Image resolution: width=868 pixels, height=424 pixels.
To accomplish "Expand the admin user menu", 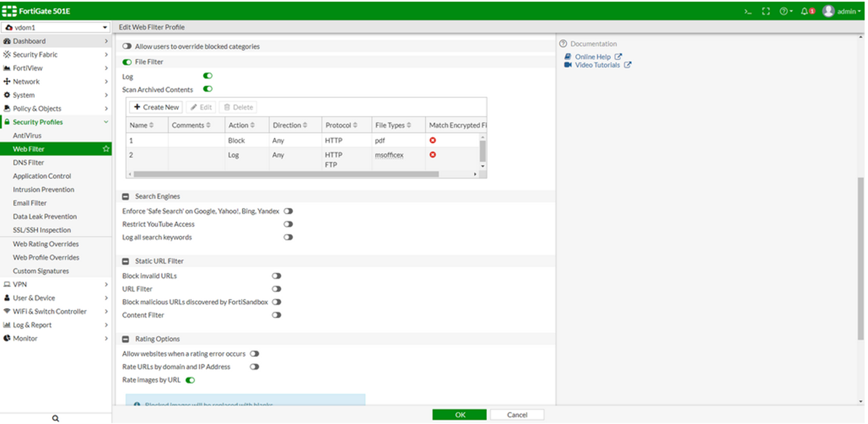I will pyautogui.click(x=842, y=11).
